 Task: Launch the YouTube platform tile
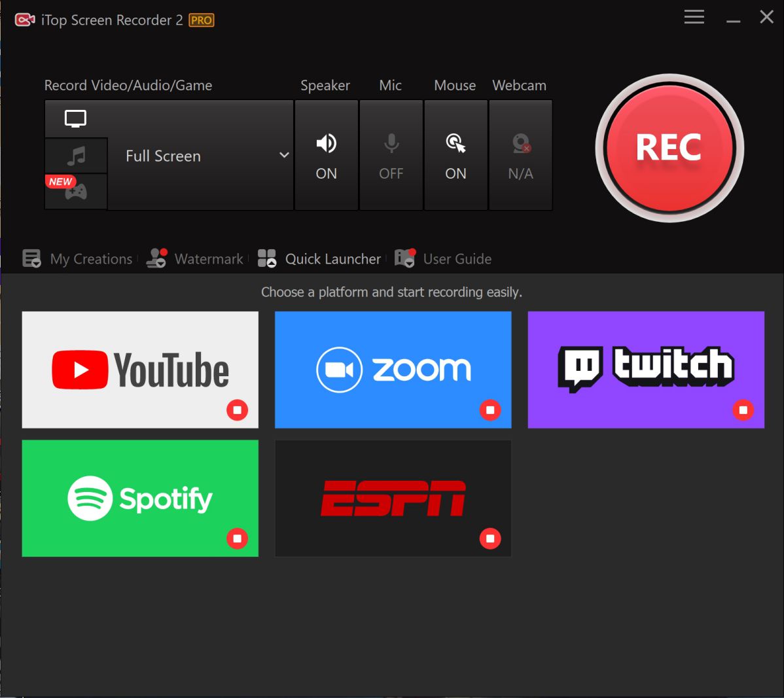click(140, 370)
